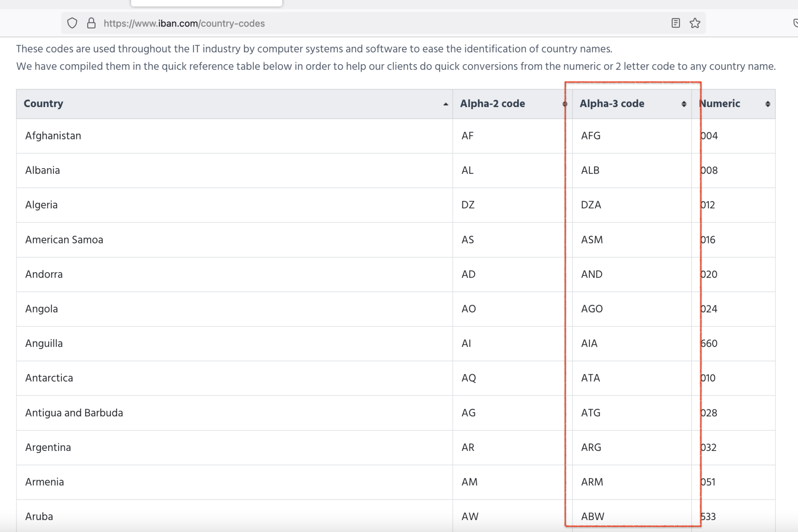Image resolution: width=798 pixels, height=532 pixels.
Task: Click the Country column sort arrow
Action: coord(446,104)
